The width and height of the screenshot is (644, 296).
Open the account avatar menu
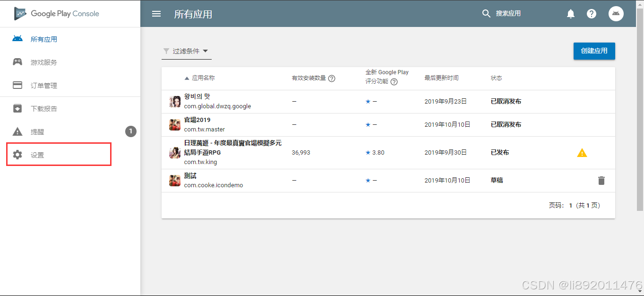616,14
